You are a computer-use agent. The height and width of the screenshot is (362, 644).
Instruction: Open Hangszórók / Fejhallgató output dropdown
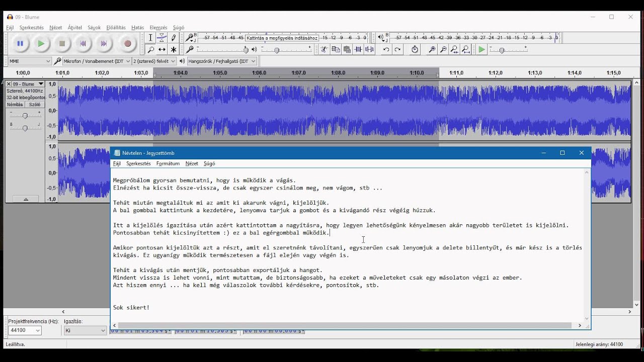(x=222, y=61)
